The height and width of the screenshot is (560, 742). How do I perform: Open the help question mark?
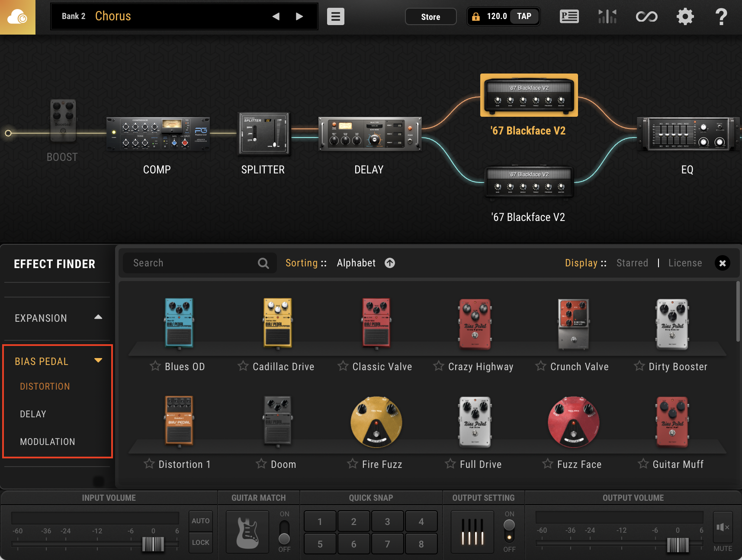[x=721, y=17]
